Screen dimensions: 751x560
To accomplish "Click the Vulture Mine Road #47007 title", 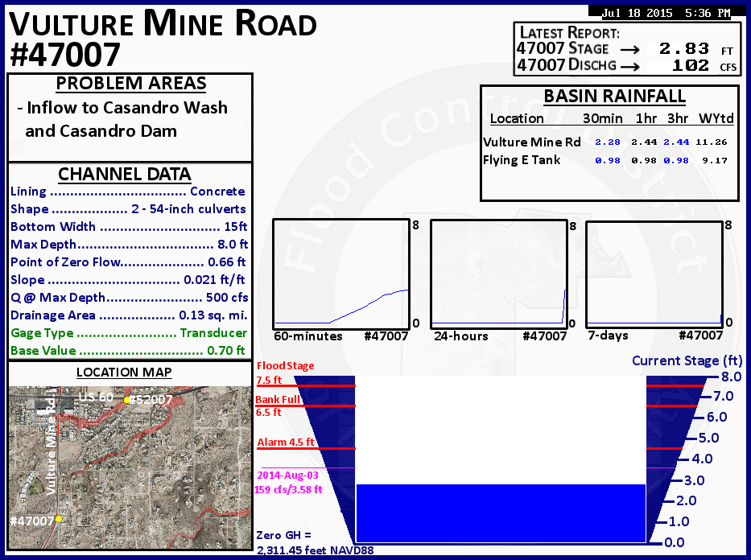I will tap(163, 39).
